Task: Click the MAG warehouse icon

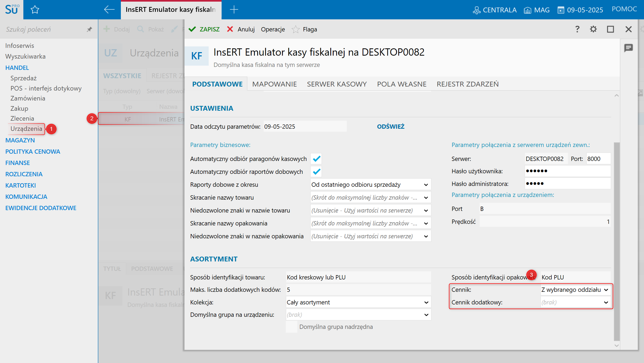Action: 527,10
